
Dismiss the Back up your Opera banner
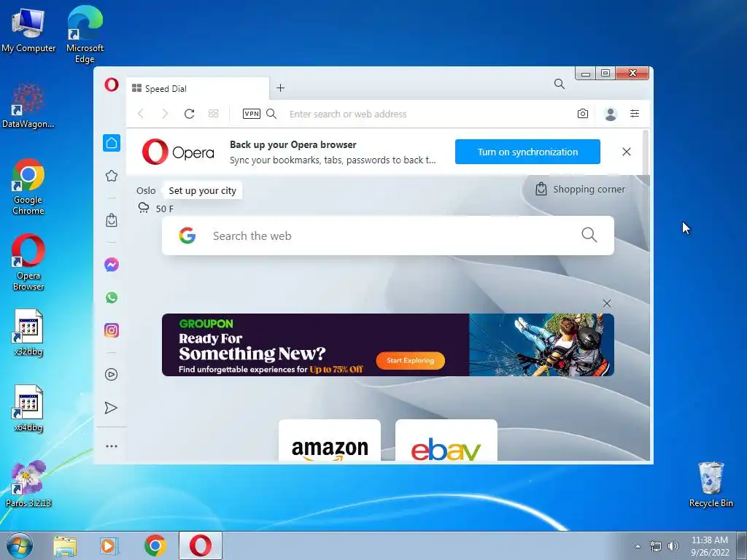click(x=627, y=152)
